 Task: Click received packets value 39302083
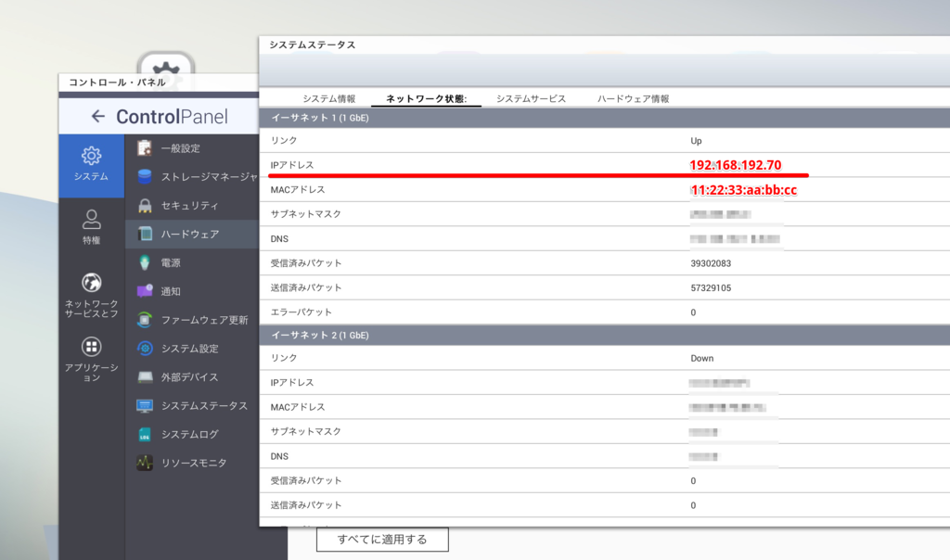point(711,263)
